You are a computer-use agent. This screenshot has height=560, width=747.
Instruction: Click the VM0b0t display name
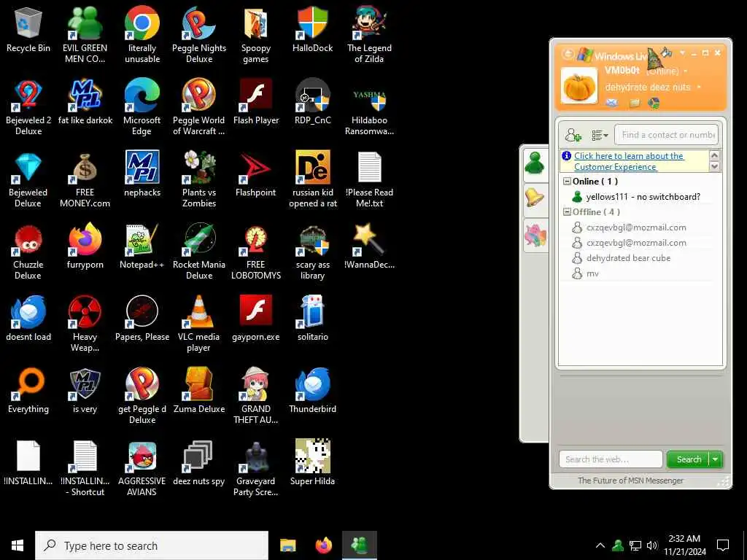pos(622,71)
